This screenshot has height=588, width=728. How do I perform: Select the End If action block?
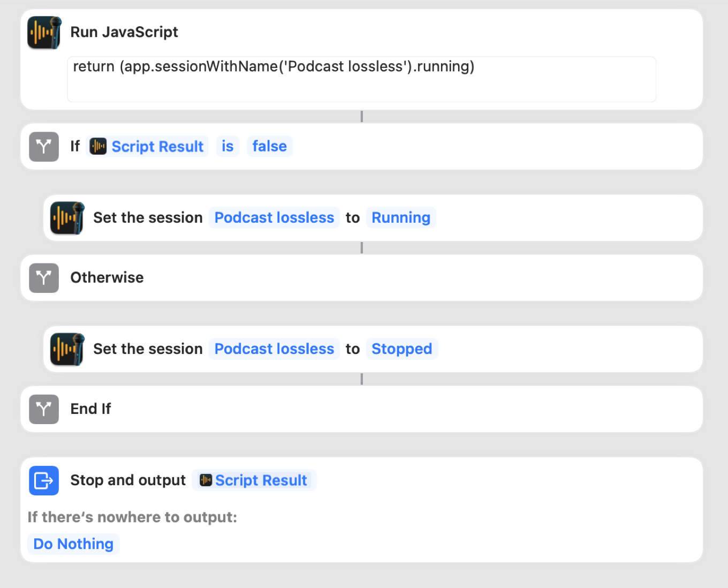pos(361,409)
